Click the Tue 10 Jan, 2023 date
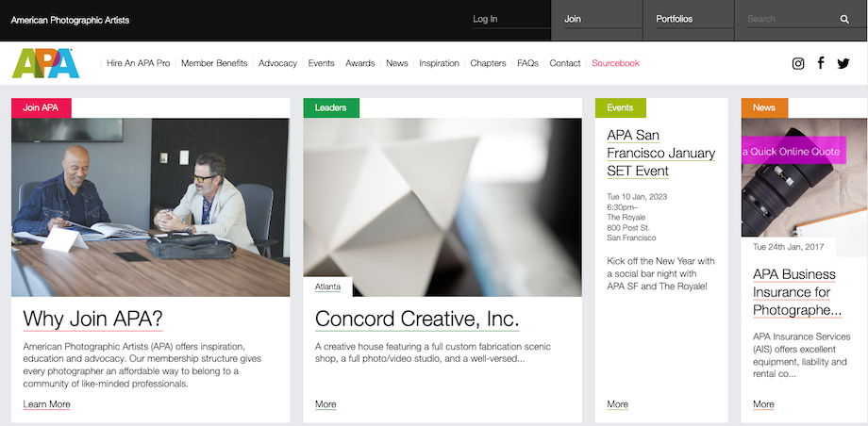Screen dimensions: 868x426 click(637, 197)
